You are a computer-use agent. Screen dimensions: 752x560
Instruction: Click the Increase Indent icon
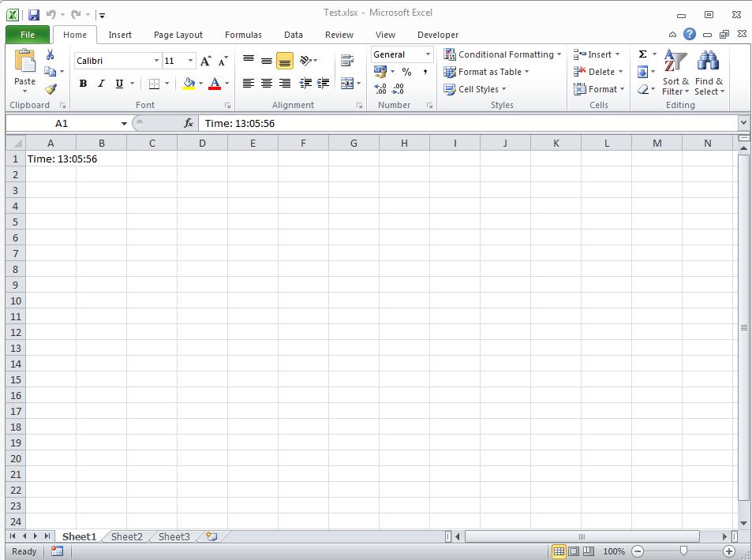click(321, 83)
